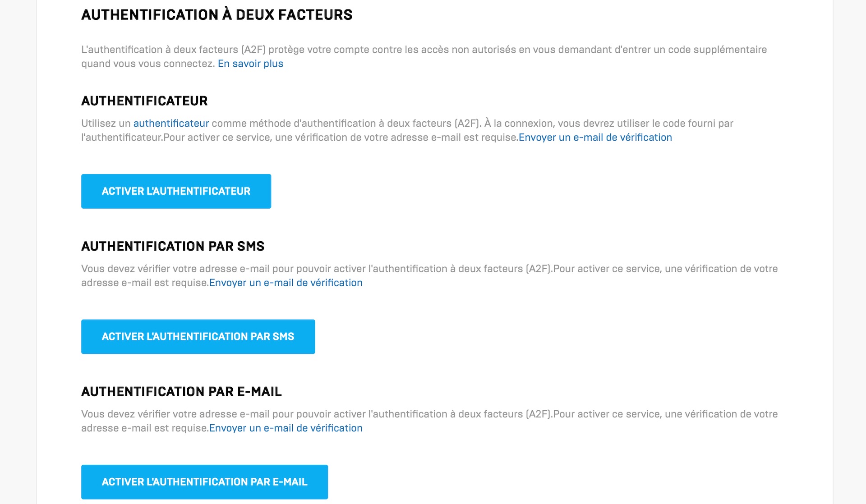Image resolution: width=866 pixels, height=504 pixels.
Task: Click the 'Authentification à deux facteurs' main heading
Action: pyautogui.click(x=216, y=14)
